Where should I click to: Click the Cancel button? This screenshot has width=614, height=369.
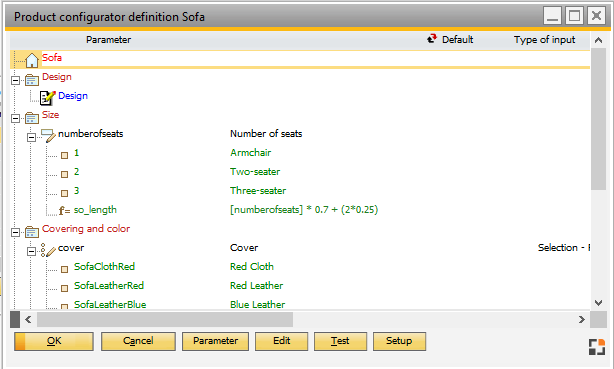pos(138,341)
